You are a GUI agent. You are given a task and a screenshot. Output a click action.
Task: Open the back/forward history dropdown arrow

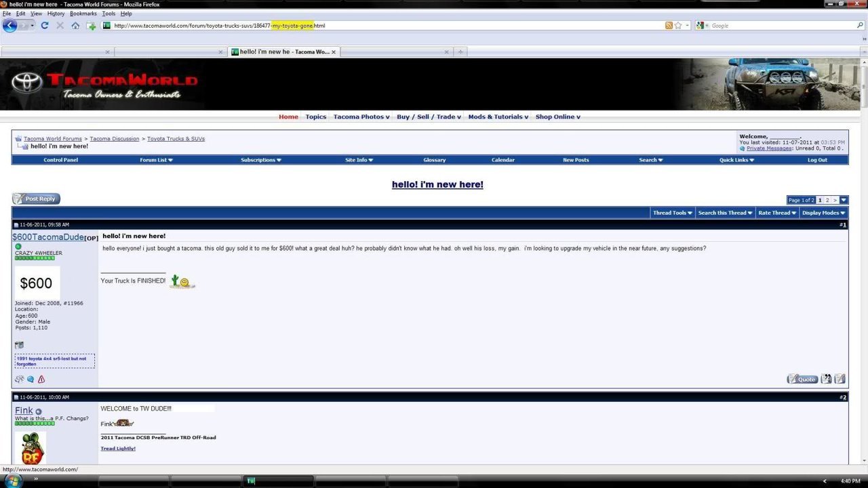pos(32,26)
